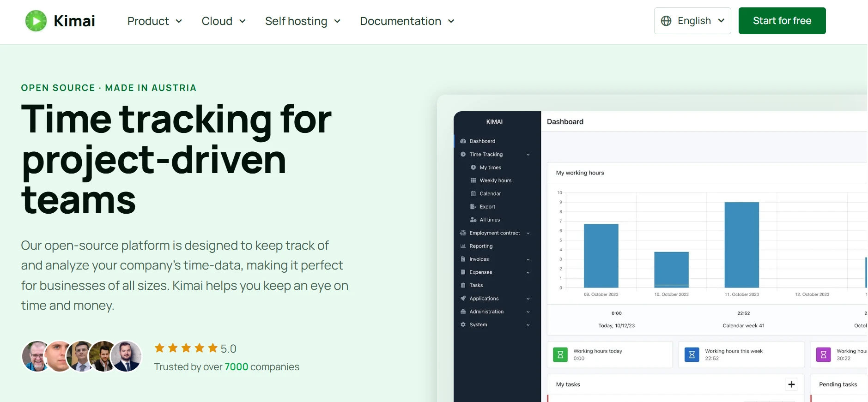Click the Kimai brand name link
Viewport: 868px width, 402px height.
[x=74, y=21]
